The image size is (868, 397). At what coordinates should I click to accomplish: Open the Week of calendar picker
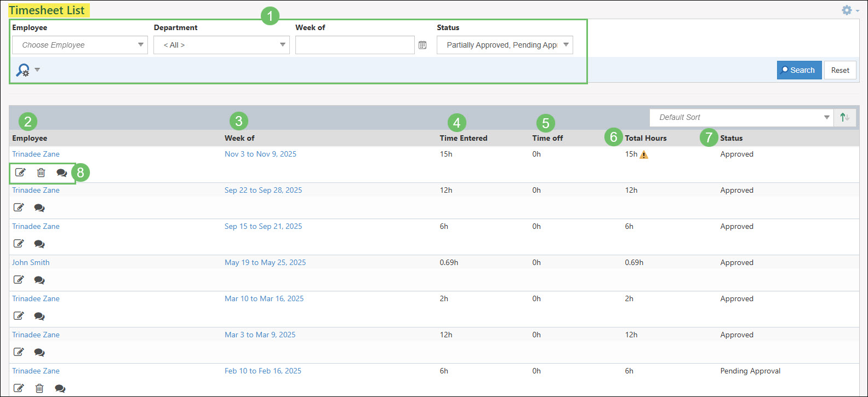click(422, 45)
